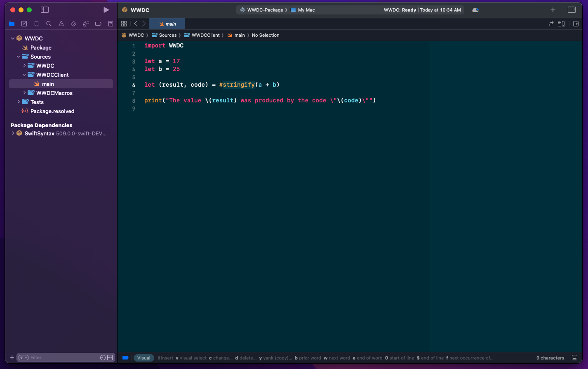Viewport: 588px width, 369px height.
Task: Expand the WWDC source folder
Action: 24,66
